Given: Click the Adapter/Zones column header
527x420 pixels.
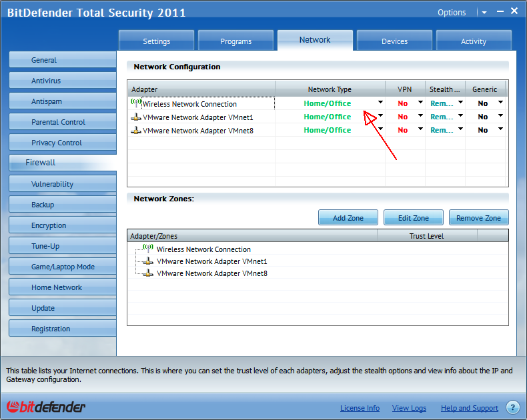Looking at the screenshot, I should pos(252,236).
